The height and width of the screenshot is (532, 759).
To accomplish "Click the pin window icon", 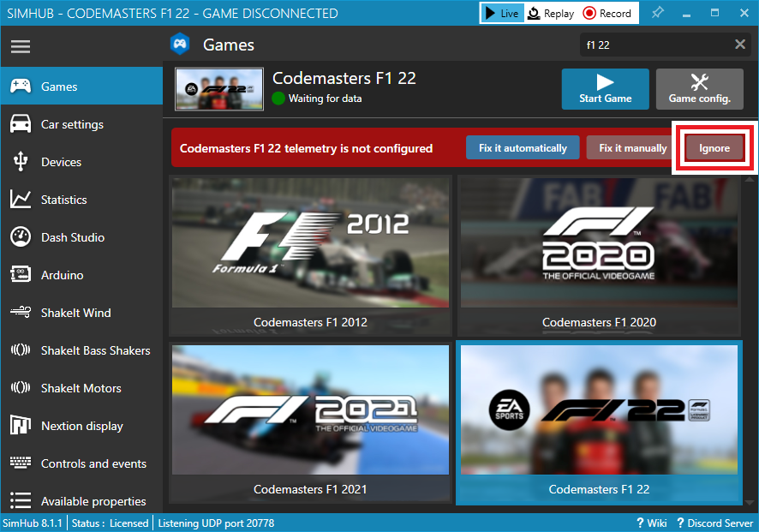I will click(x=657, y=13).
